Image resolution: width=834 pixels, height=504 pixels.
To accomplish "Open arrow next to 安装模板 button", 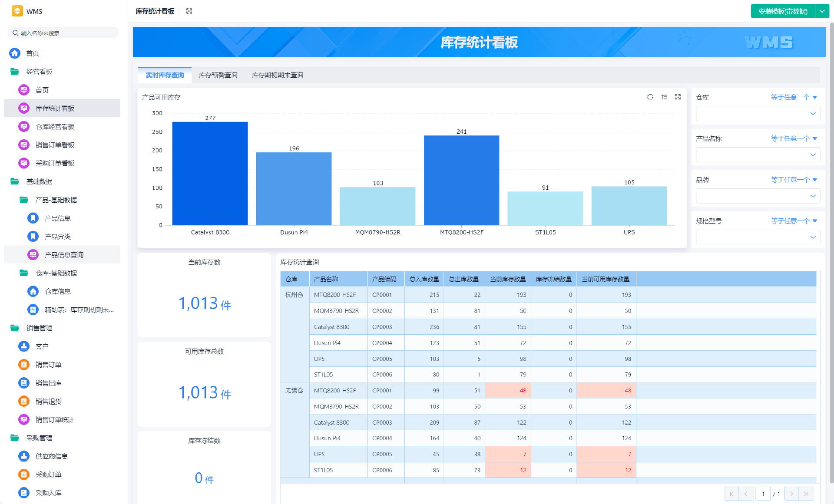I will click(x=822, y=11).
